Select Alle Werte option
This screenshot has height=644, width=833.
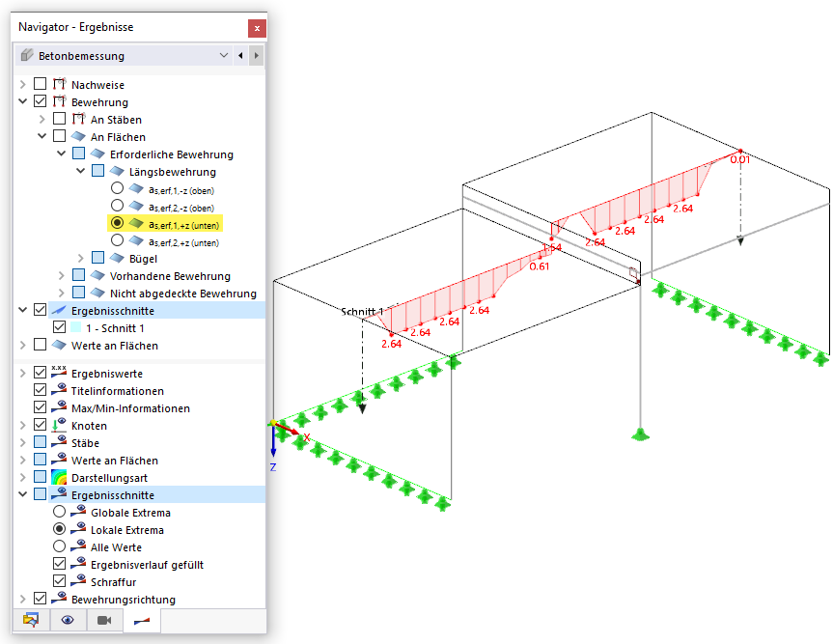pyautogui.click(x=60, y=546)
